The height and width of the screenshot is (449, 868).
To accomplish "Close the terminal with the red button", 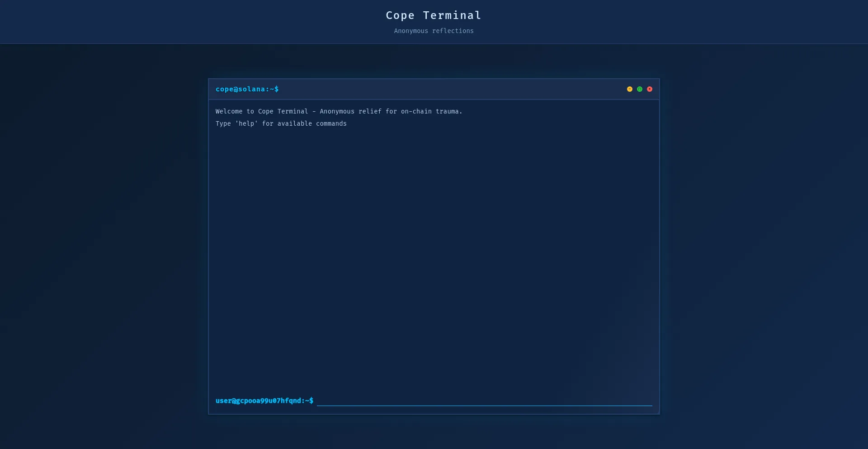I will [649, 89].
